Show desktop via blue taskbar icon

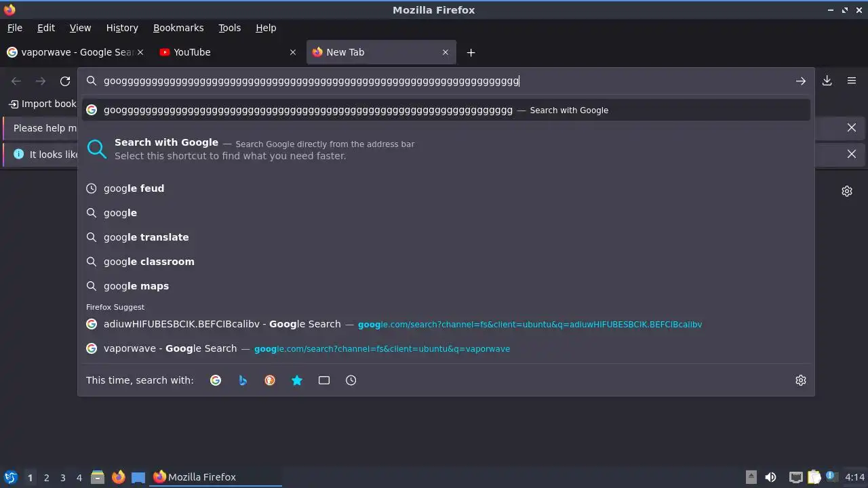tap(138, 477)
